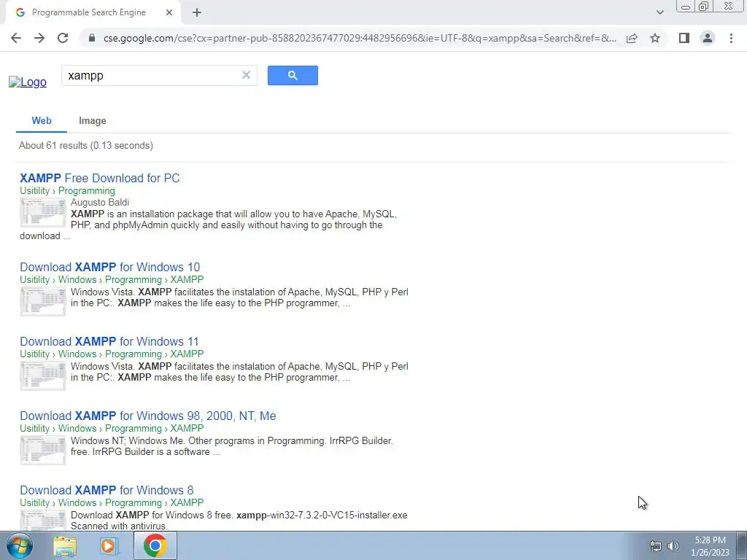Open Download XAMPP for Windows 98, 2000, NT, Me

point(147,416)
